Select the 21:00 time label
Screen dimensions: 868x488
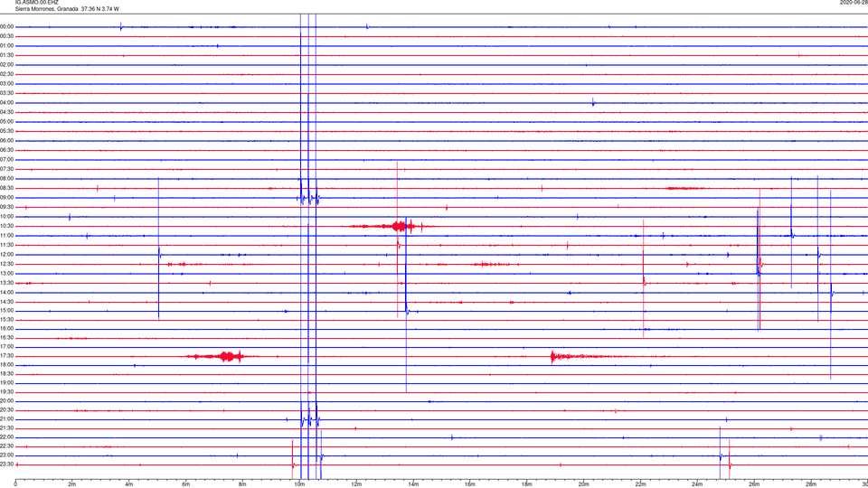[6, 419]
